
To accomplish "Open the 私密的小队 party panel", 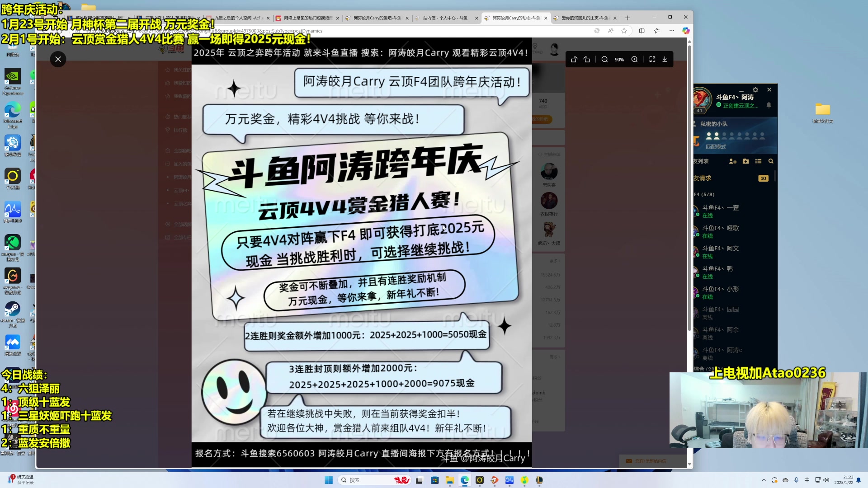I will tap(735, 135).
